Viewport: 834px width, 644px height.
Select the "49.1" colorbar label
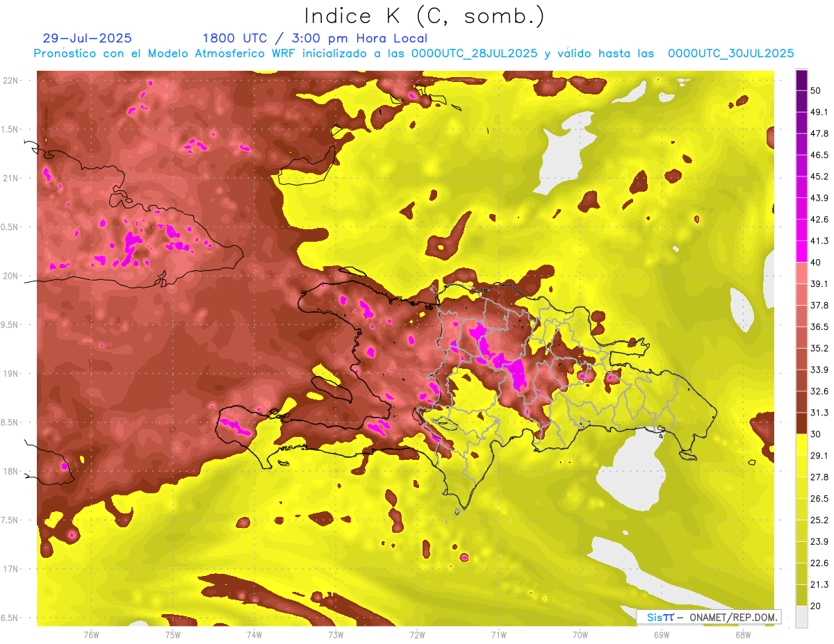pos(819,112)
